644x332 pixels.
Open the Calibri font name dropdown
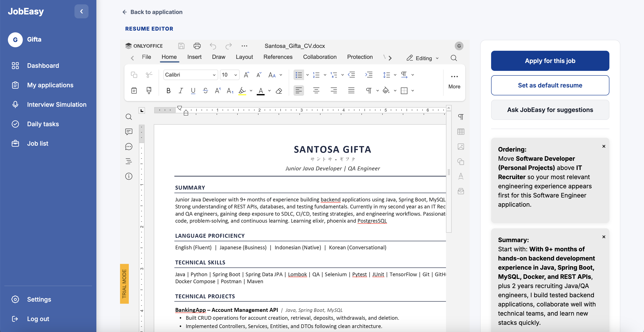[x=191, y=75]
